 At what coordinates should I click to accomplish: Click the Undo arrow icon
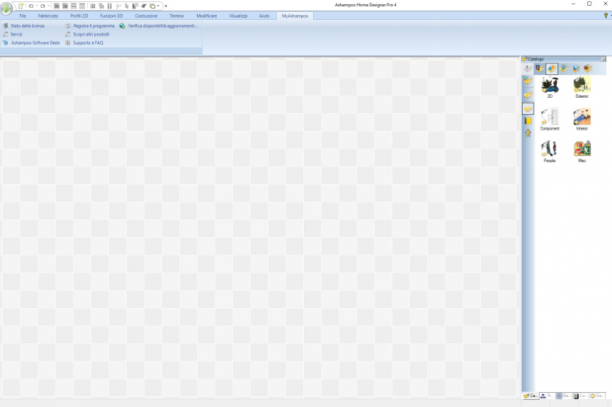click(31, 6)
